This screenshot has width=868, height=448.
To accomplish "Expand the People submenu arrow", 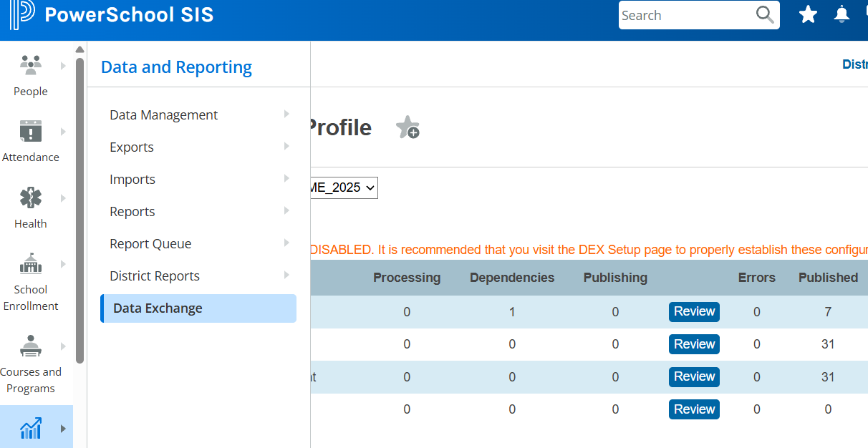I will tap(62, 66).
